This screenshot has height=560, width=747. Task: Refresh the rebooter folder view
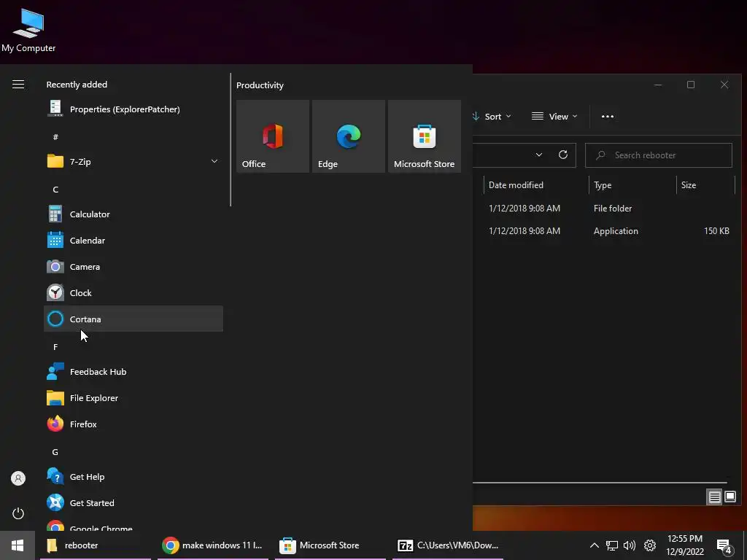pyautogui.click(x=562, y=155)
